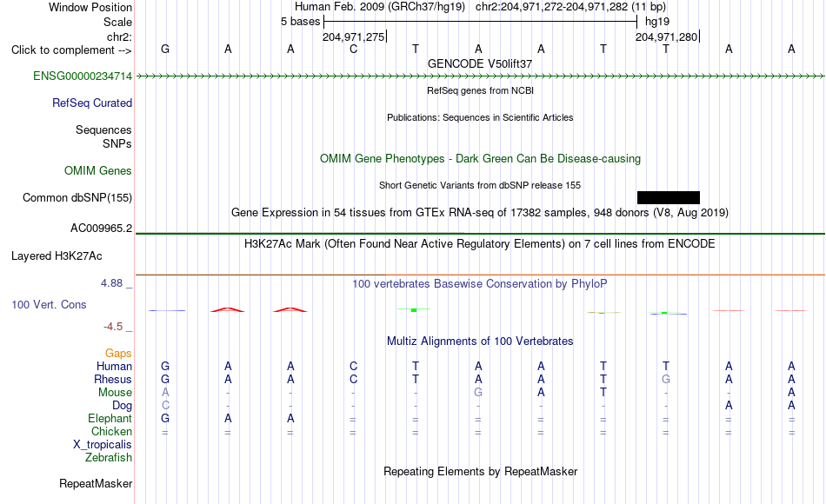The image size is (826, 504).
Task: Click the hg19 label beside scale bar
Action: click(657, 22)
